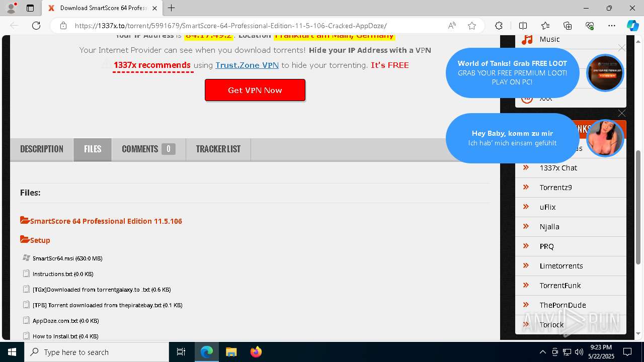This screenshot has width=644, height=362.
Task: Open the uFlix link
Action: (547, 207)
